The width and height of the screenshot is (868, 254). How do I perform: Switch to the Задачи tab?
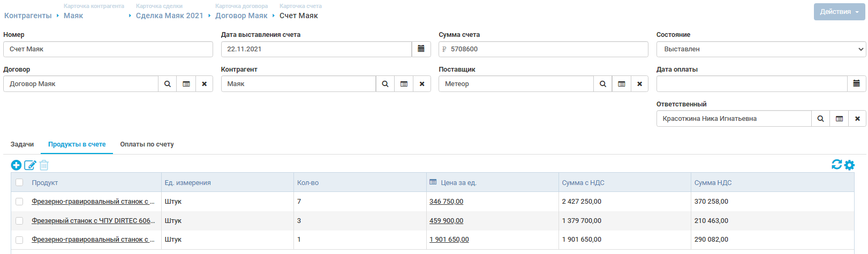point(22,144)
